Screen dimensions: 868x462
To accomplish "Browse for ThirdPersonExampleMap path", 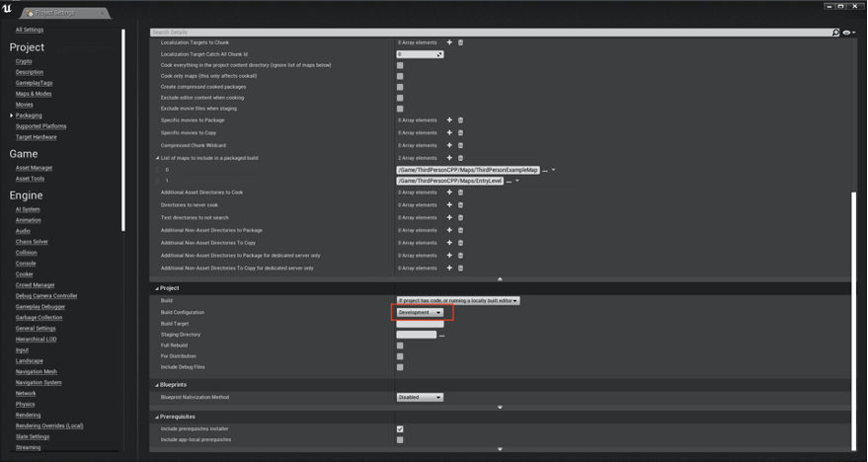I will coord(545,171).
